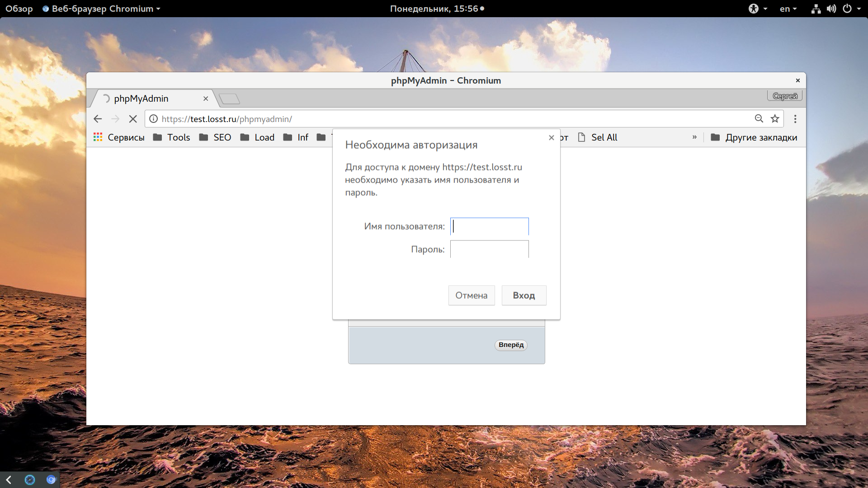Stop loading the page
Screen dimensions: 868x488
click(x=133, y=119)
